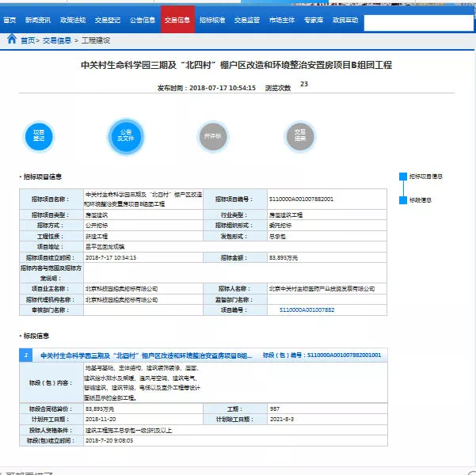The height and width of the screenshot is (475, 476).
Task: Click 招标金额 value 83,895万元
Action: click(x=284, y=257)
